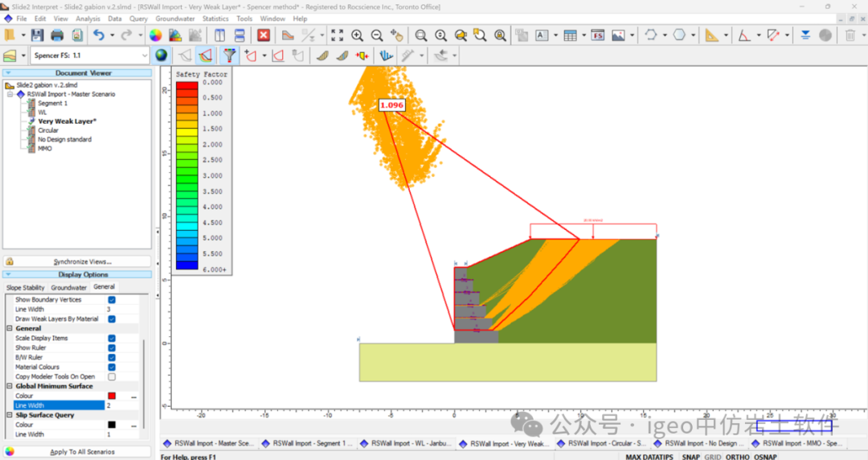868x460 pixels.
Task: Enable Copy Modeler Tools On Open checkbox
Action: [x=112, y=377]
